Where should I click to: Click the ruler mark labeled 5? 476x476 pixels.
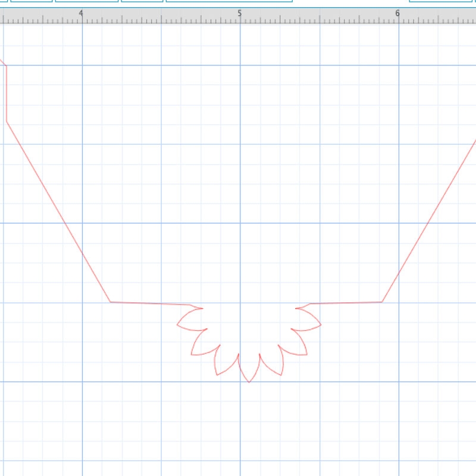click(240, 13)
